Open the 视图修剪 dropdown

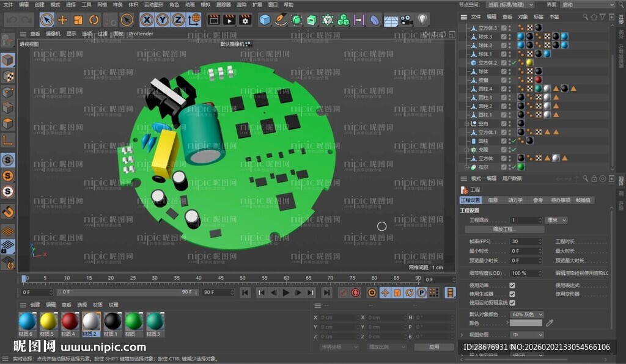click(526, 335)
